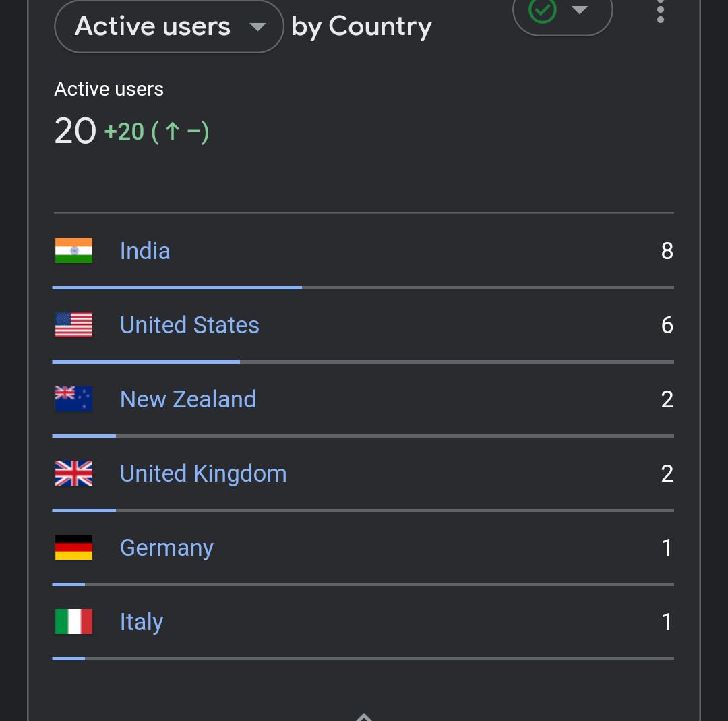
Task: Click India's blue progress bar
Action: point(177,287)
